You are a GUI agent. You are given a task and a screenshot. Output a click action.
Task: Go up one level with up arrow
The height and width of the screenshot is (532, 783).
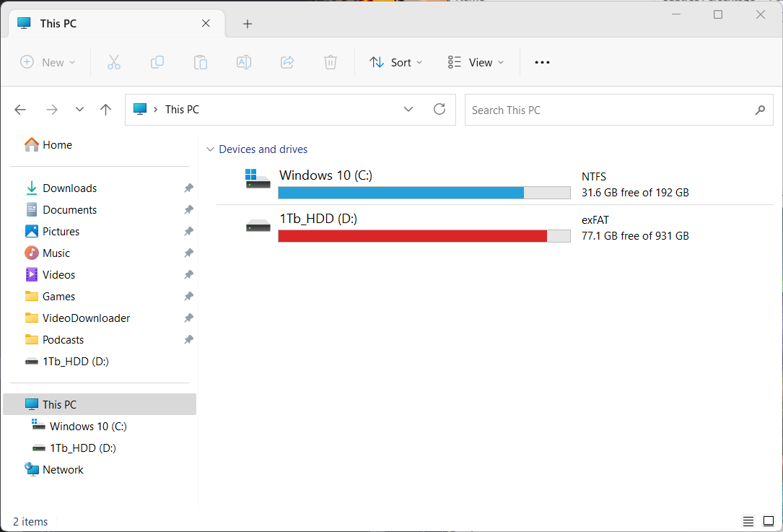[x=105, y=110]
